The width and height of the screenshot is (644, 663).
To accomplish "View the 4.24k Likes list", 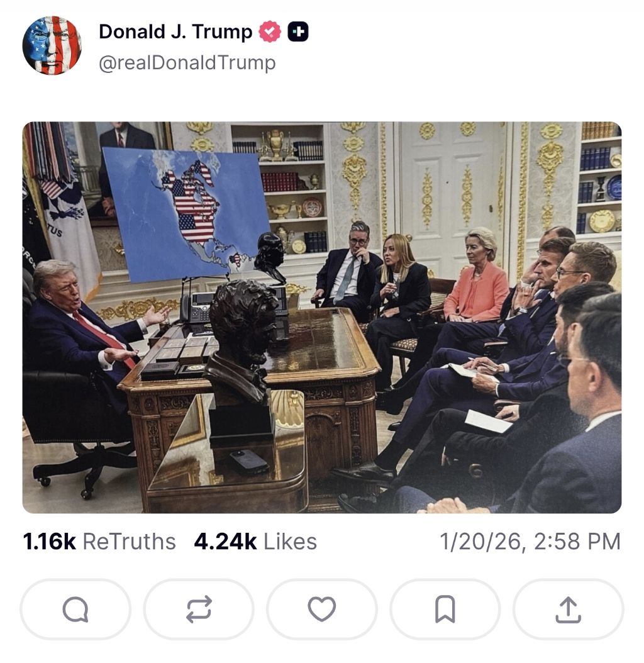I will tap(255, 541).
